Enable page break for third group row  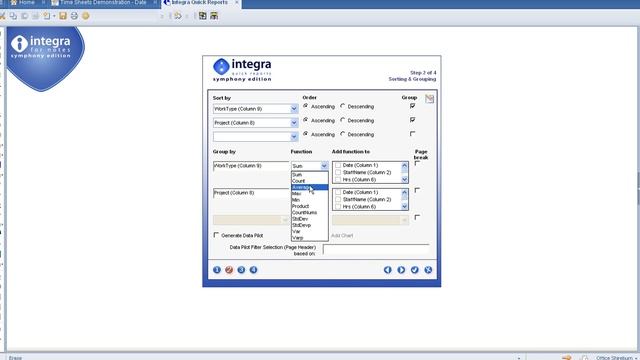click(x=417, y=217)
